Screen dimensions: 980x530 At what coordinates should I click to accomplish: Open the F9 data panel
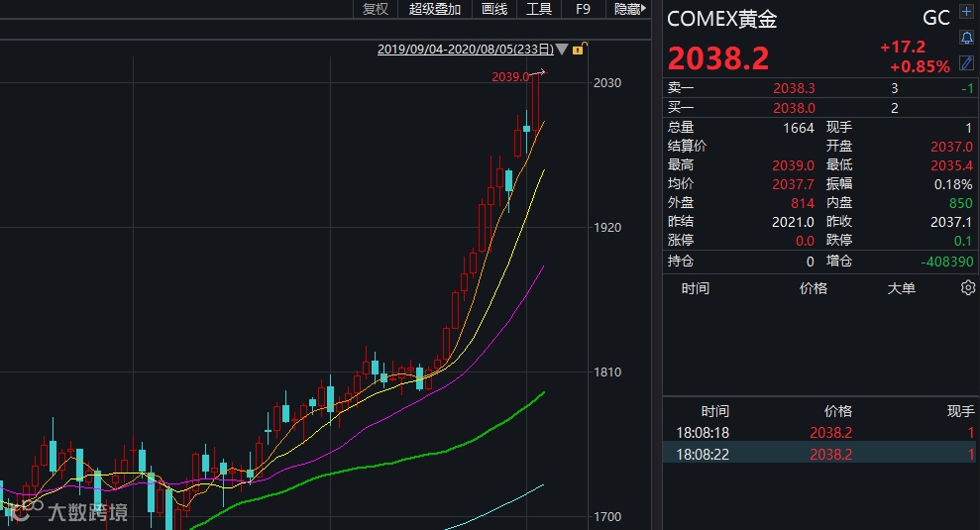click(583, 9)
